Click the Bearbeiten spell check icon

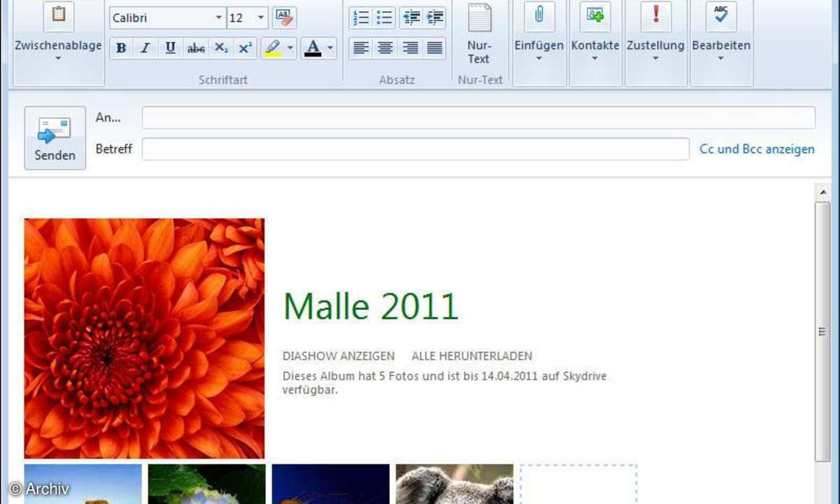[721, 15]
